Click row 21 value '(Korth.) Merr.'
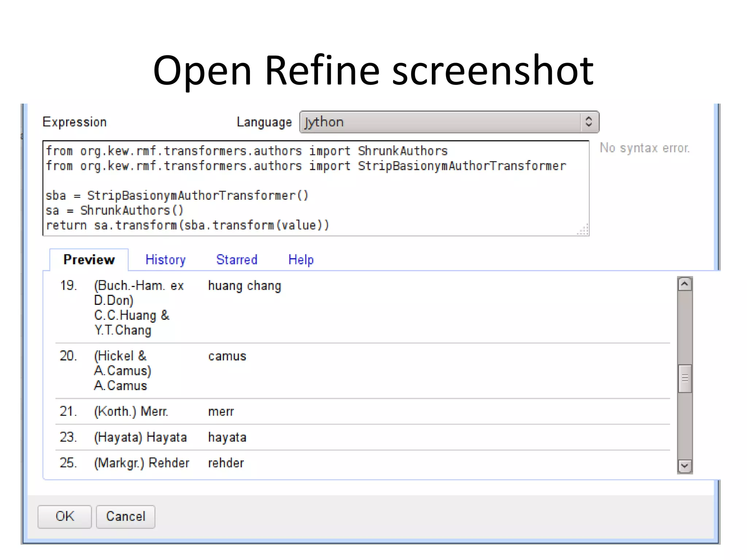 (x=131, y=412)
